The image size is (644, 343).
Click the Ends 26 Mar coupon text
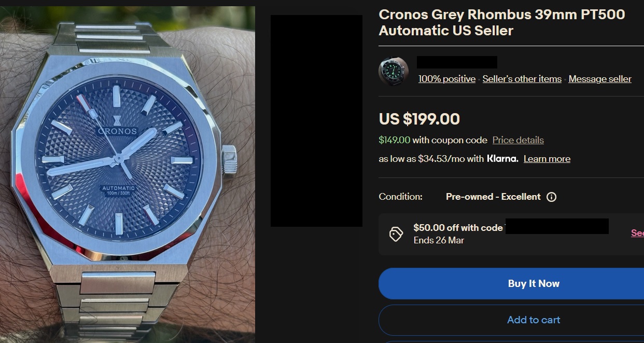coord(439,240)
